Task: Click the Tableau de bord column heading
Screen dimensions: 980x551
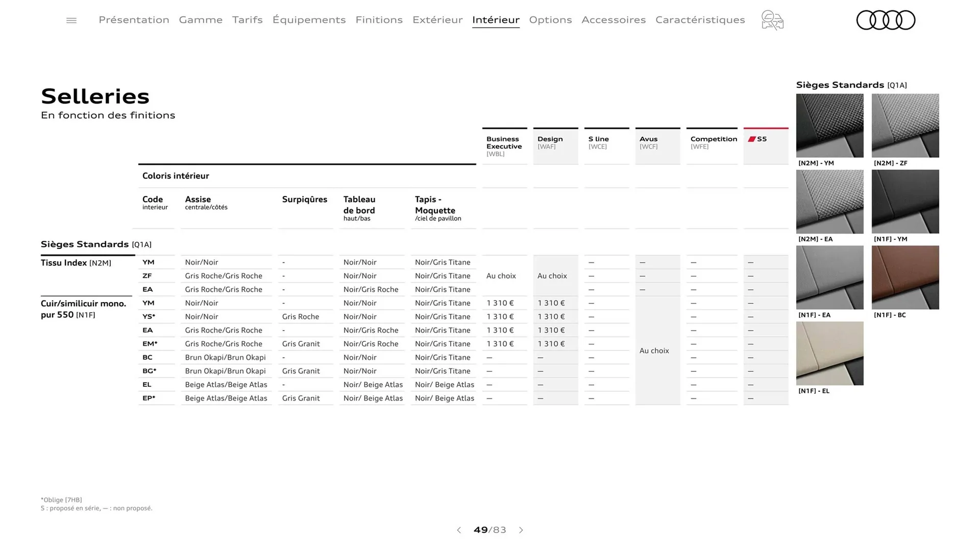Action: pyautogui.click(x=359, y=208)
